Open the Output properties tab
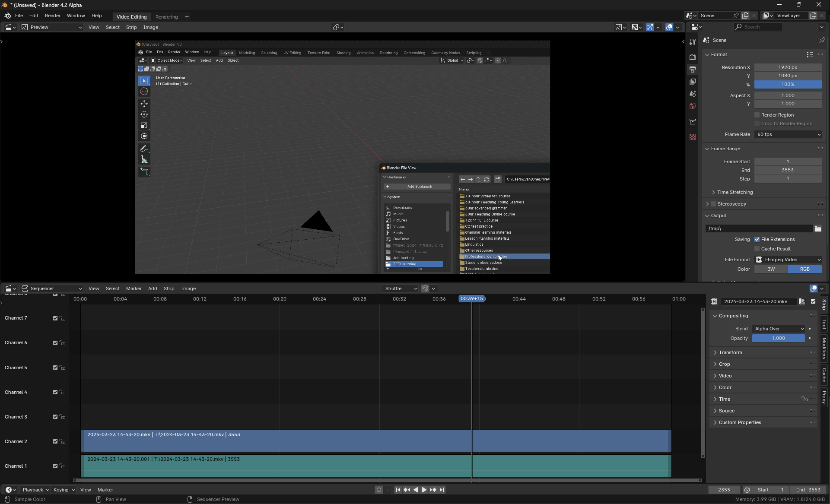Image resolution: width=830 pixels, height=504 pixels. (693, 70)
